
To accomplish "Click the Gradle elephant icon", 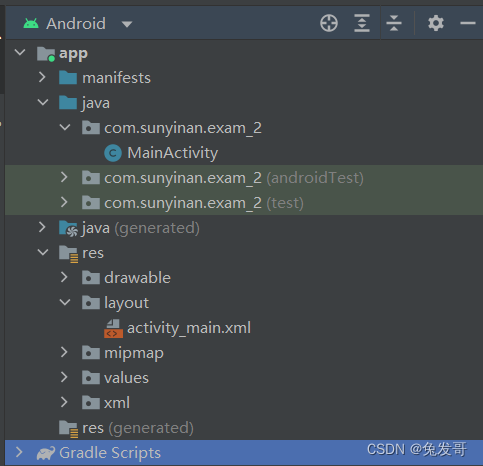I will point(46,453).
